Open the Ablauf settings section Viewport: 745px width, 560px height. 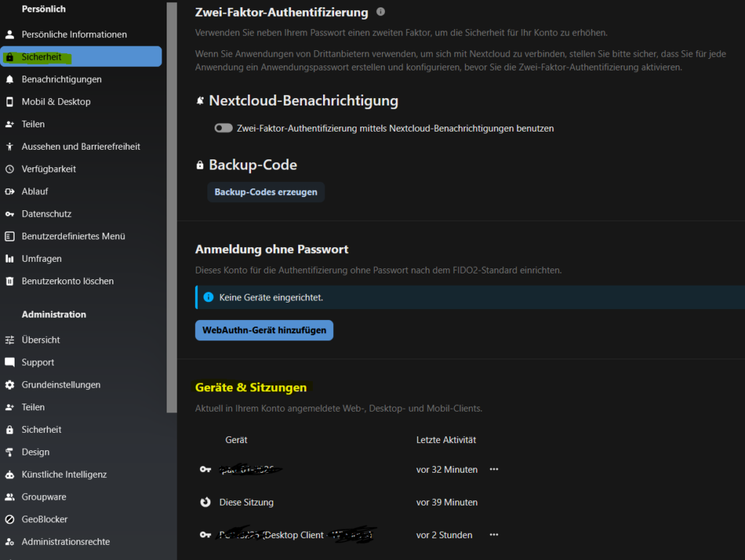[35, 191]
